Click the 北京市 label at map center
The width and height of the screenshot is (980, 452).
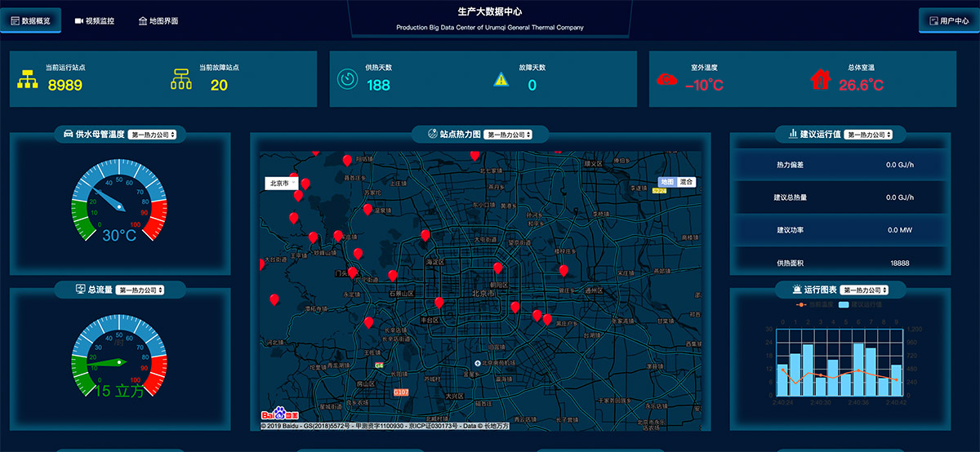pyautogui.click(x=483, y=293)
